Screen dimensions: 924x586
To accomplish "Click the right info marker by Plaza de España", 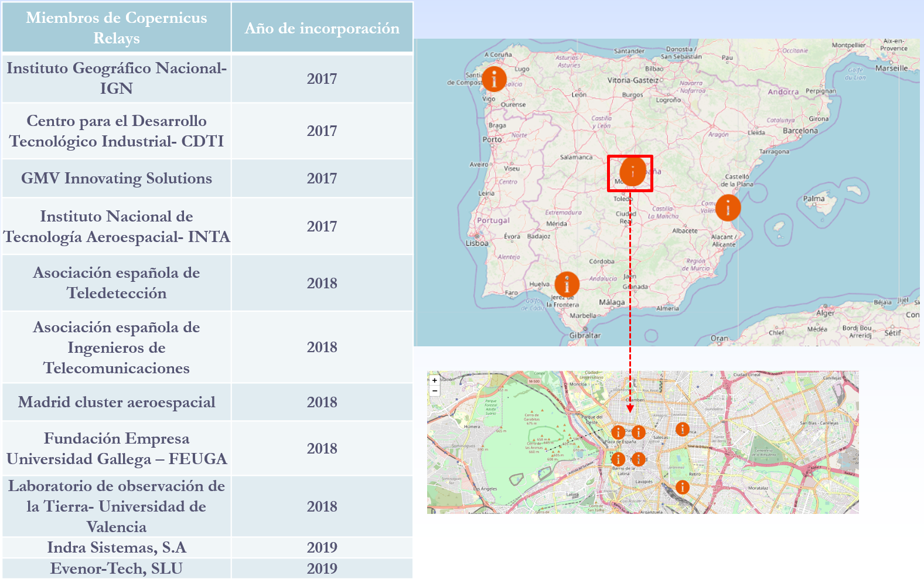I will [638, 432].
